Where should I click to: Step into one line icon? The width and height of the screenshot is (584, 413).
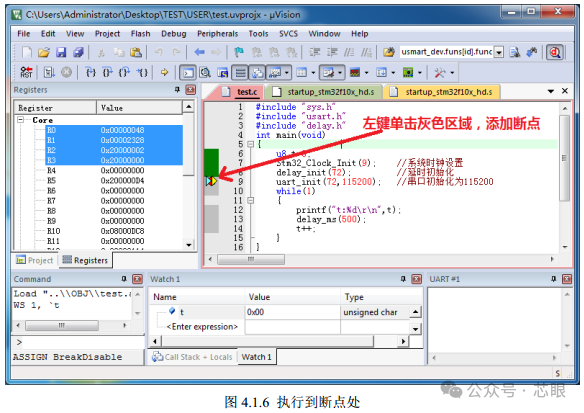[x=91, y=72]
